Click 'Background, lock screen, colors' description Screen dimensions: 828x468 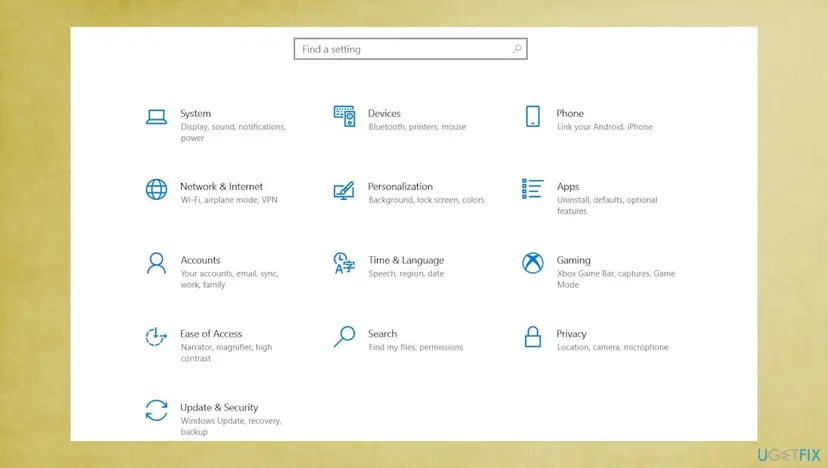pos(426,200)
